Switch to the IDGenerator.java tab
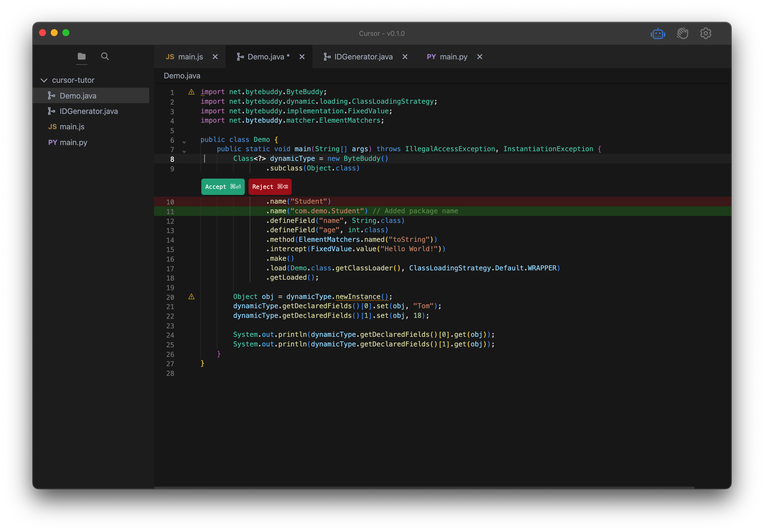 click(363, 57)
